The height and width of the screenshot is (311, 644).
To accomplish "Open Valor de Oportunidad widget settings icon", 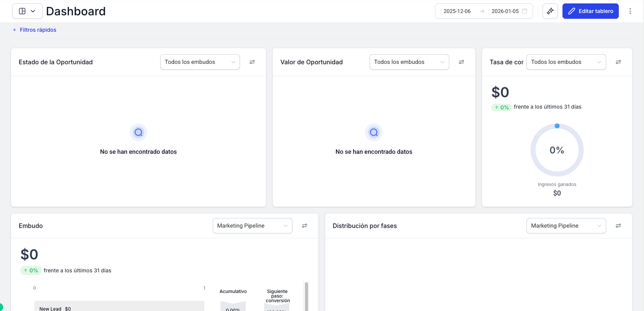I will click(461, 62).
